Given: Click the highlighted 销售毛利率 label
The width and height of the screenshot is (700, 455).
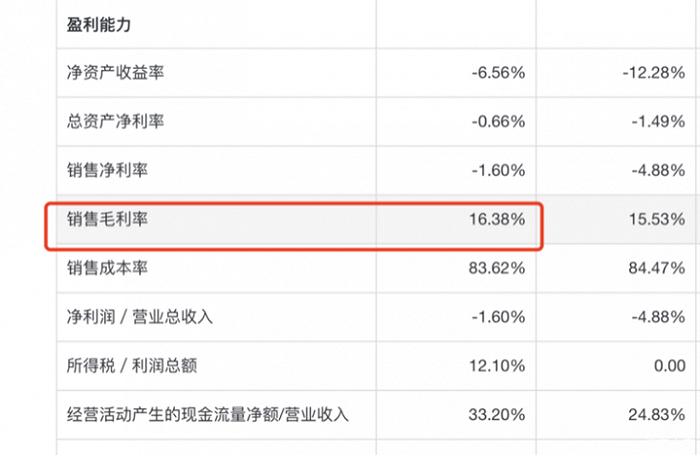Looking at the screenshot, I should pyautogui.click(x=107, y=219).
